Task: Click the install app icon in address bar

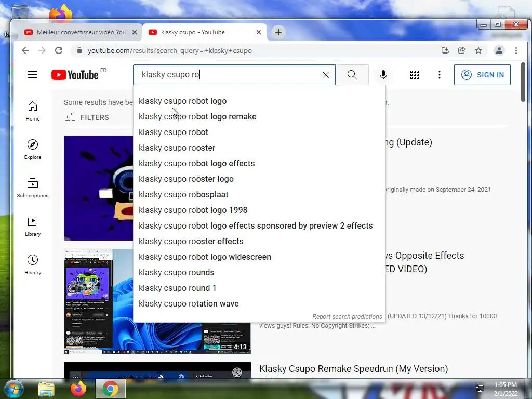Action: pos(445,50)
